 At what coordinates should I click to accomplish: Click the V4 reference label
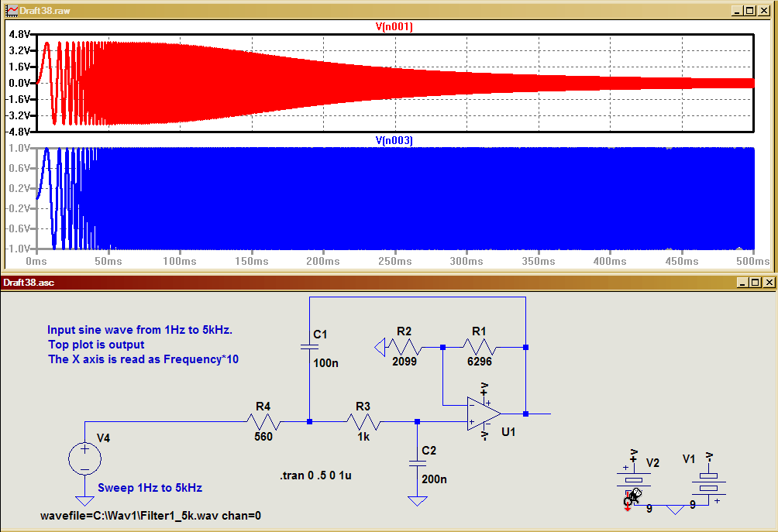coord(103,438)
